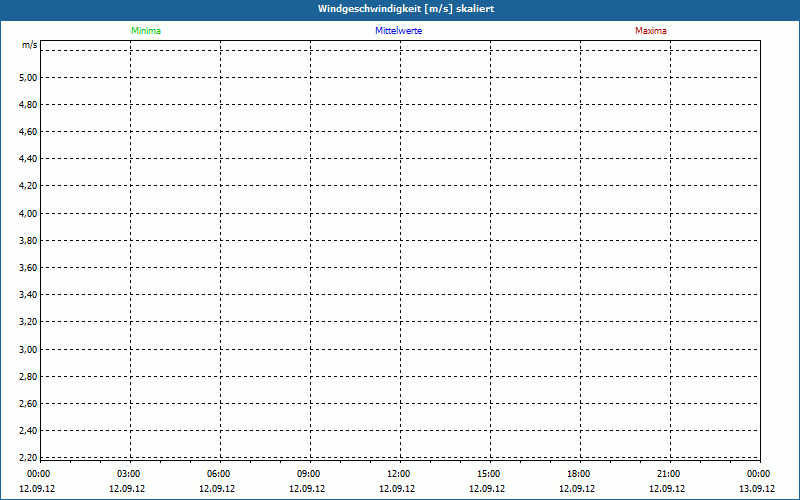Click the Maxima legend label

point(651,31)
